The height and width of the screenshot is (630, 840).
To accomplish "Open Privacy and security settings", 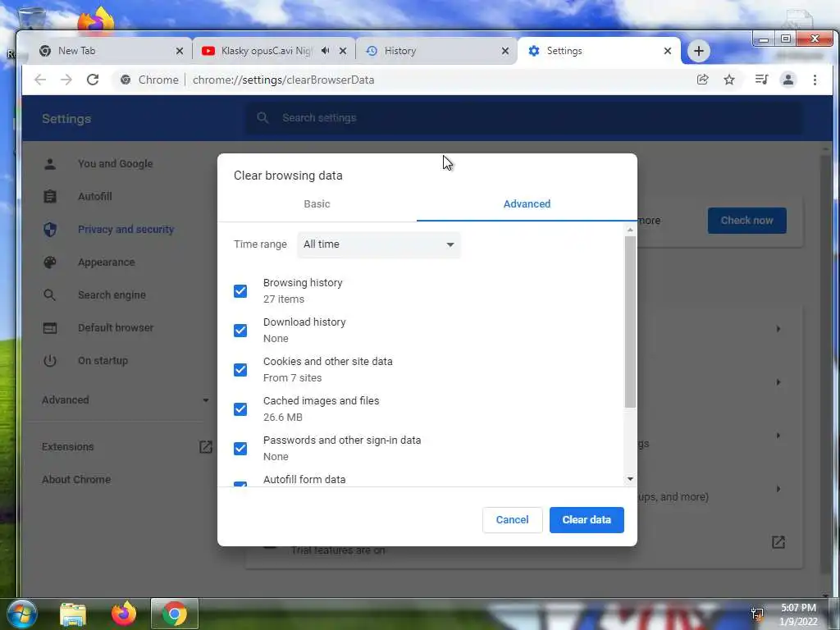I will click(x=126, y=230).
